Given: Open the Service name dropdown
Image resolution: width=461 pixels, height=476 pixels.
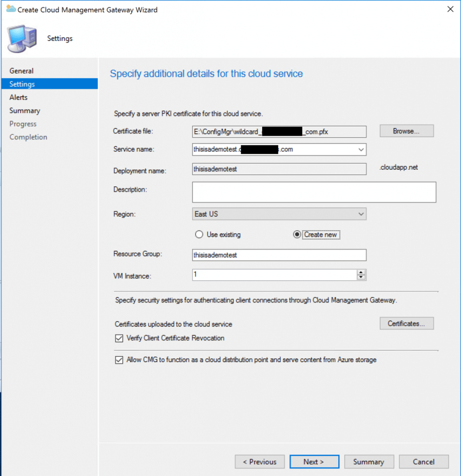Looking at the screenshot, I should pos(360,150).
